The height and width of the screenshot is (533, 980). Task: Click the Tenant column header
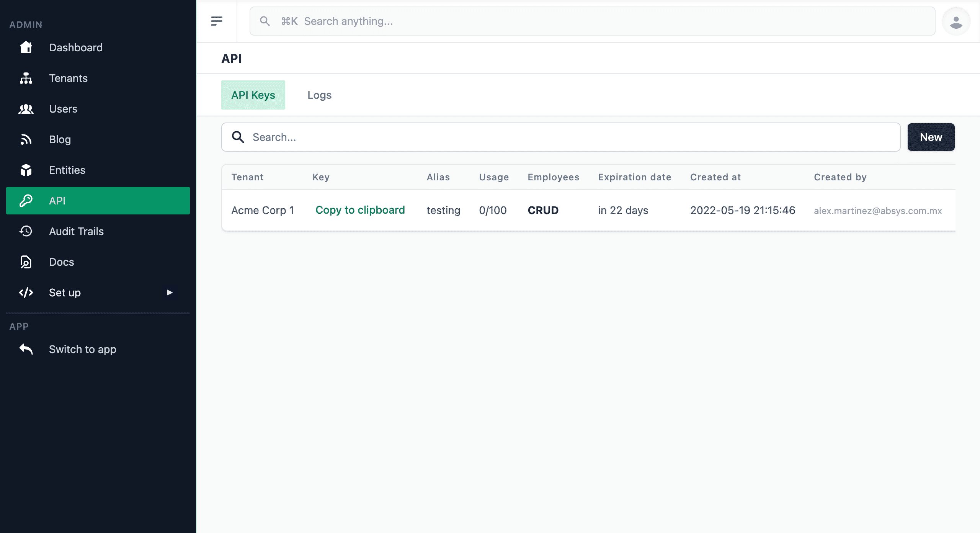pos(247,177)
